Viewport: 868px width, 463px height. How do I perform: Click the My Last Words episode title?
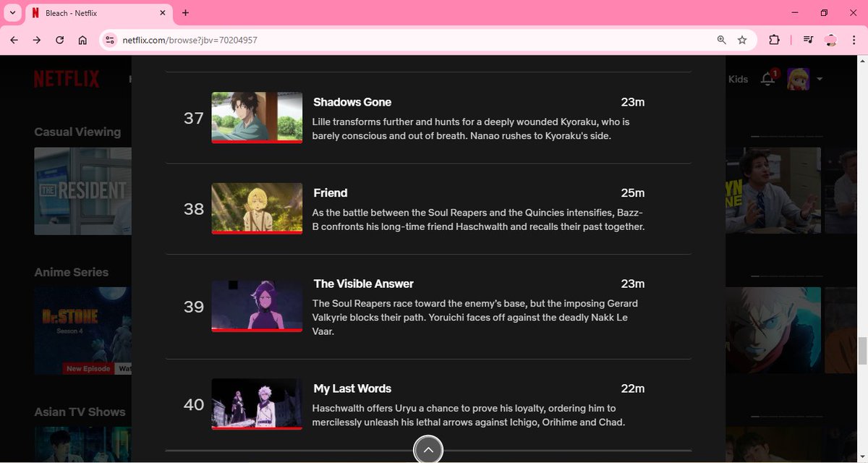point(352,388)
